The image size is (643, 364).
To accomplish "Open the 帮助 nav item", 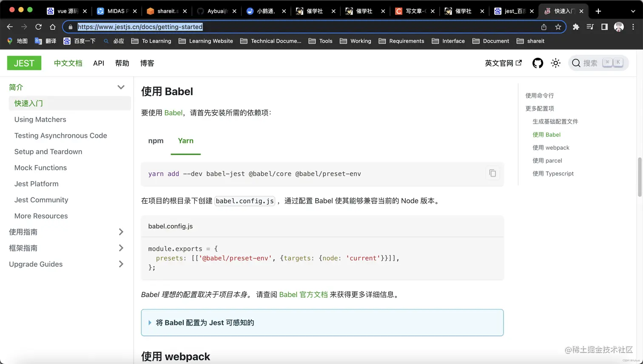I will tap(122, 63).
